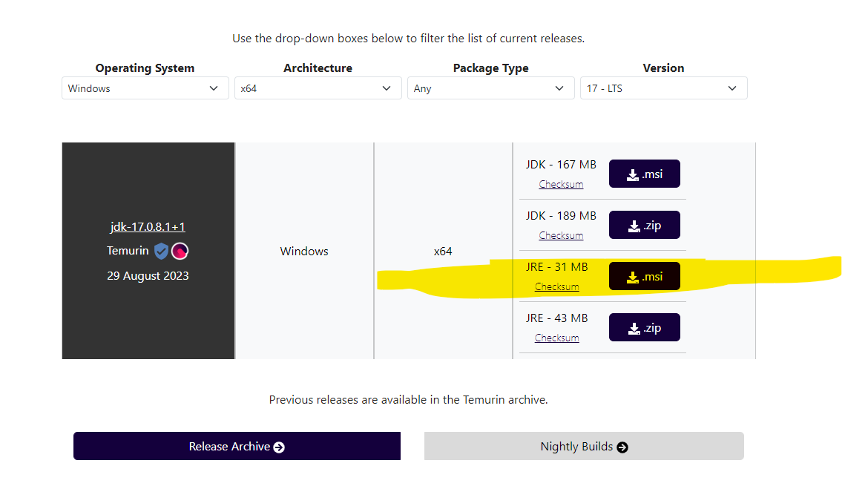This screenshot has height=489, width=868.
Task: Download the JRE 43 MB .zip archive
Action: tap(644, 327)
